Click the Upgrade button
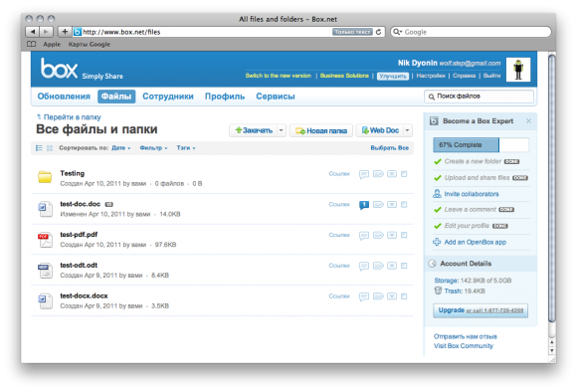The height and width of the screenshot is (392, 577). pos(481,310)
